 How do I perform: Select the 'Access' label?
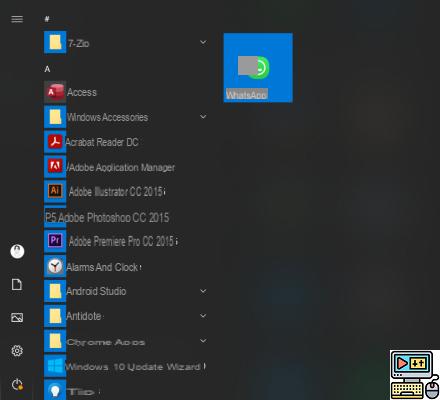(x=82, y=92)
